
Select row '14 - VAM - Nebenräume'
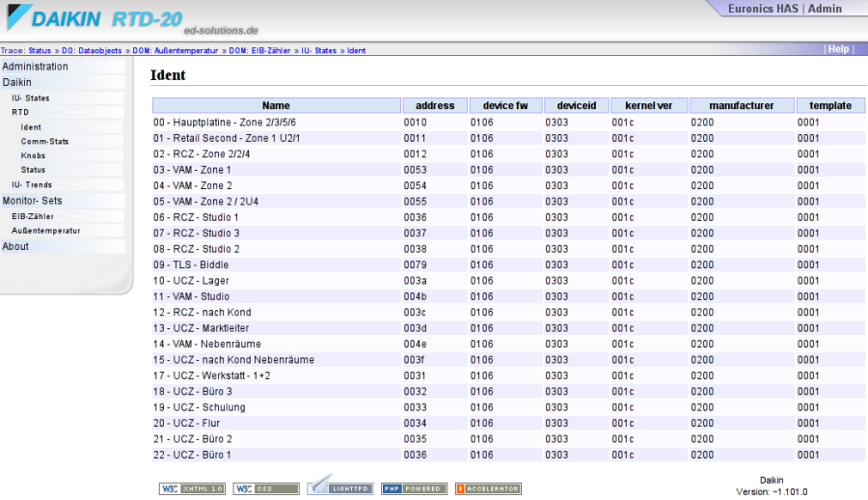(x=508, y=344)
